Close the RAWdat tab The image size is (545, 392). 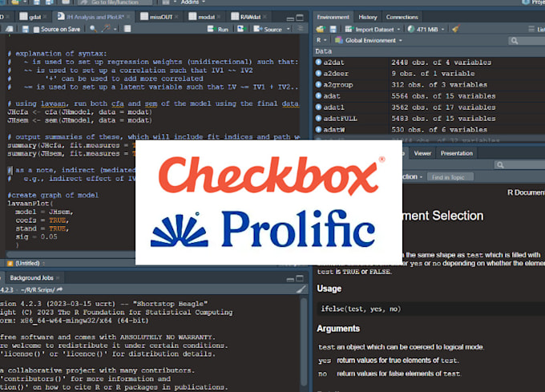pyautogui.click(x=264, y=17)
